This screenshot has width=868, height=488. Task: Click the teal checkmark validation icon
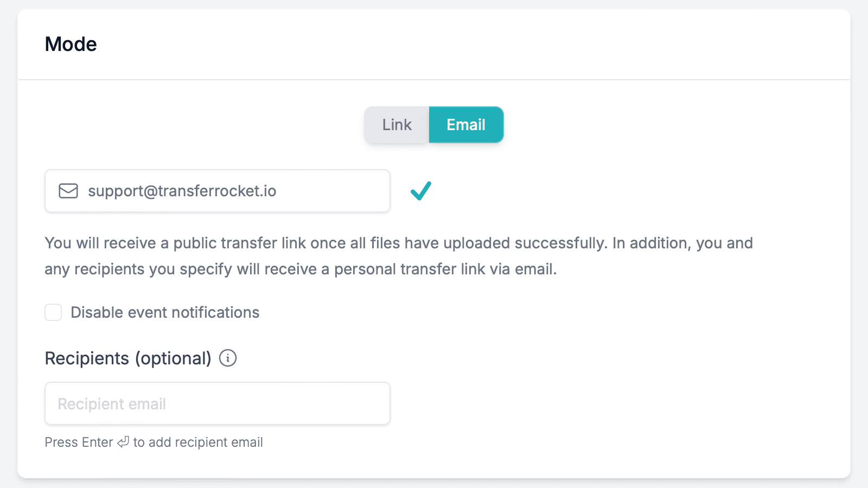[x=421, y=191]
